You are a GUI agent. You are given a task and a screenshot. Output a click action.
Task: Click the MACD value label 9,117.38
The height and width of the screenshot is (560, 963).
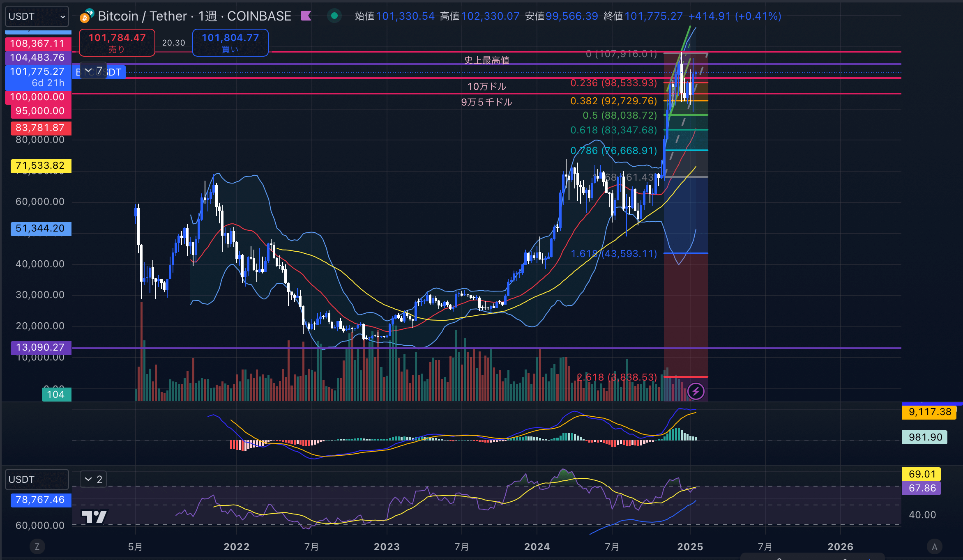(930, 412)
